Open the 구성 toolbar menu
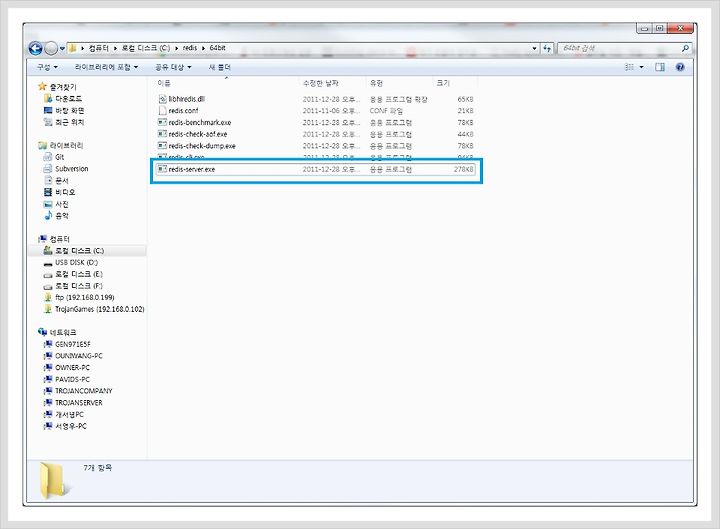The image size is (720, 529). click(47, 67)
